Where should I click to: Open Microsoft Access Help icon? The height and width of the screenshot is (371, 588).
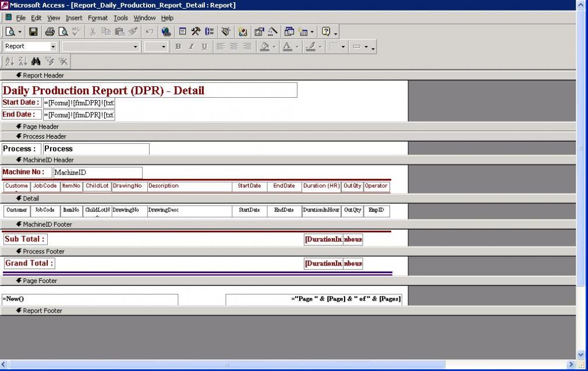coord(326,32)
